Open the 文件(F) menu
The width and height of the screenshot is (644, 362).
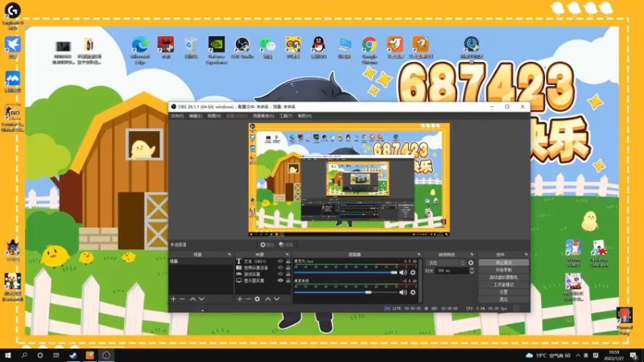pos(177,116)
